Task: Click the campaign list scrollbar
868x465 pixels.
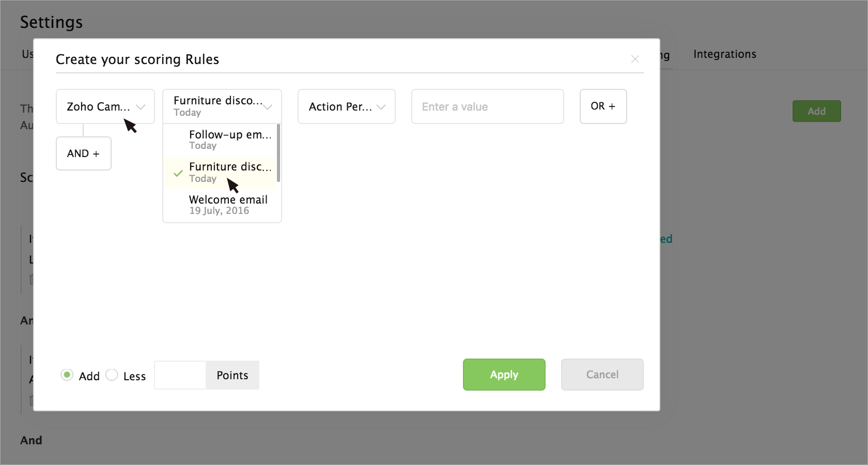Action: [x=278, y=153]
